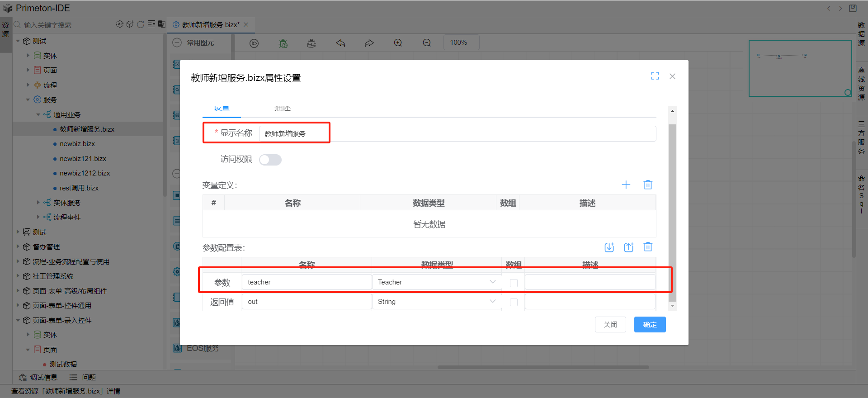Click the 确定 button
Screen dimensions: 868x398
coord(650,324)
